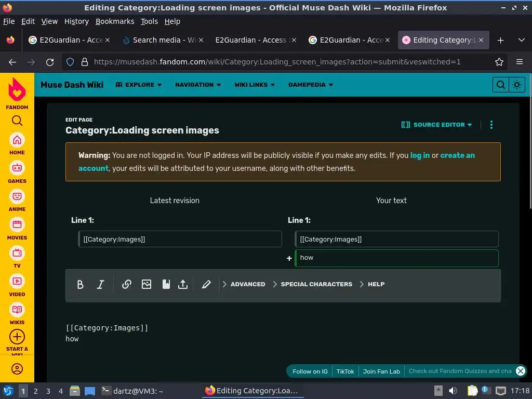Viewport: 532px width, 399px height.
Task: Switch to workspace 2 in taskbar
Action: (x=36, y=391)
